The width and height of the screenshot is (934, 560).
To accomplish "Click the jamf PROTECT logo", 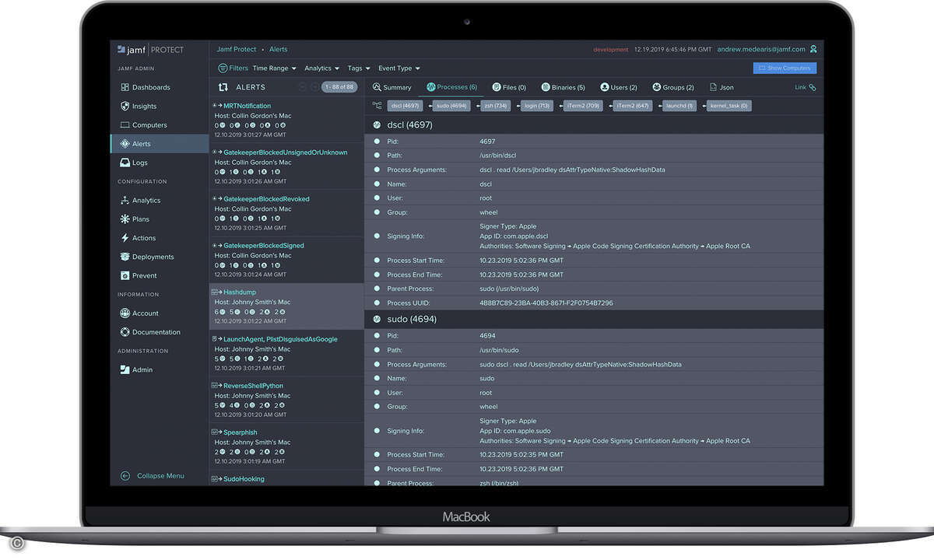I will 151,49.
